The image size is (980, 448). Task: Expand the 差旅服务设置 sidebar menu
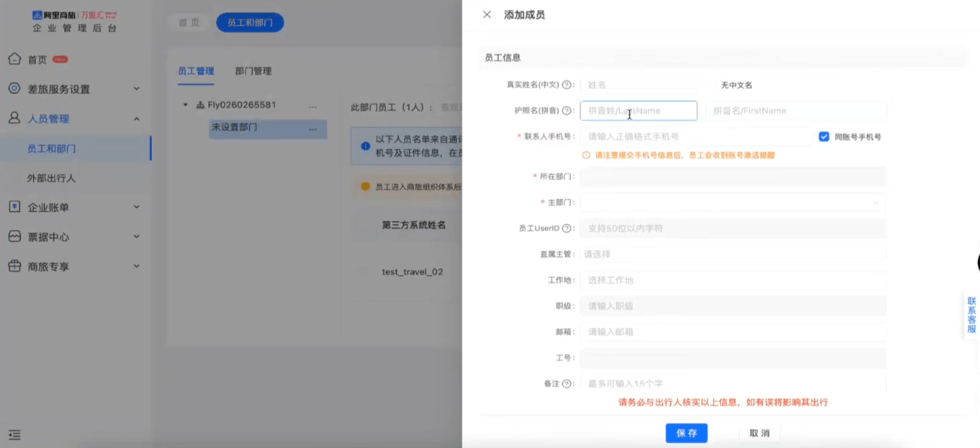point(74,89)
